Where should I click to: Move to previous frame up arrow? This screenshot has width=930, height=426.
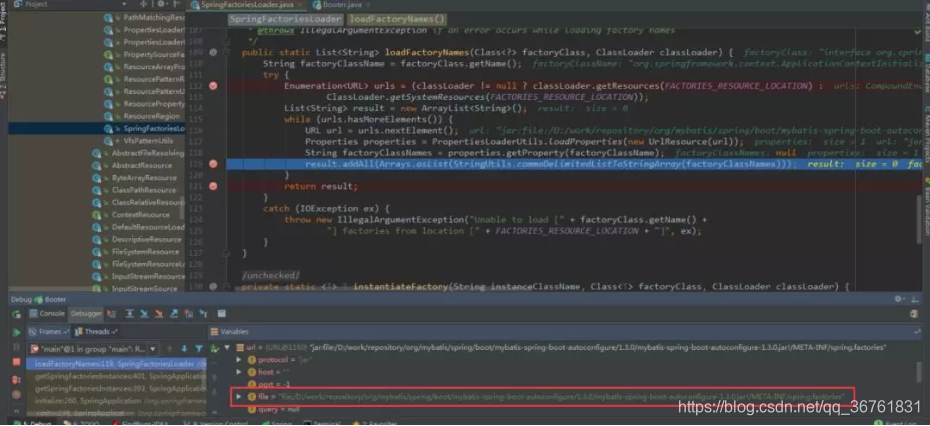170,349
